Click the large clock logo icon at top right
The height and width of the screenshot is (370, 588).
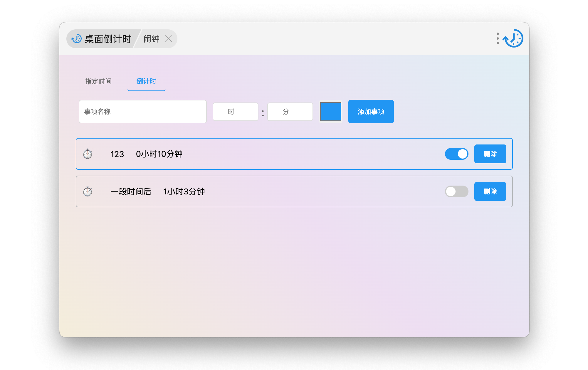click(x=513, y=38)
